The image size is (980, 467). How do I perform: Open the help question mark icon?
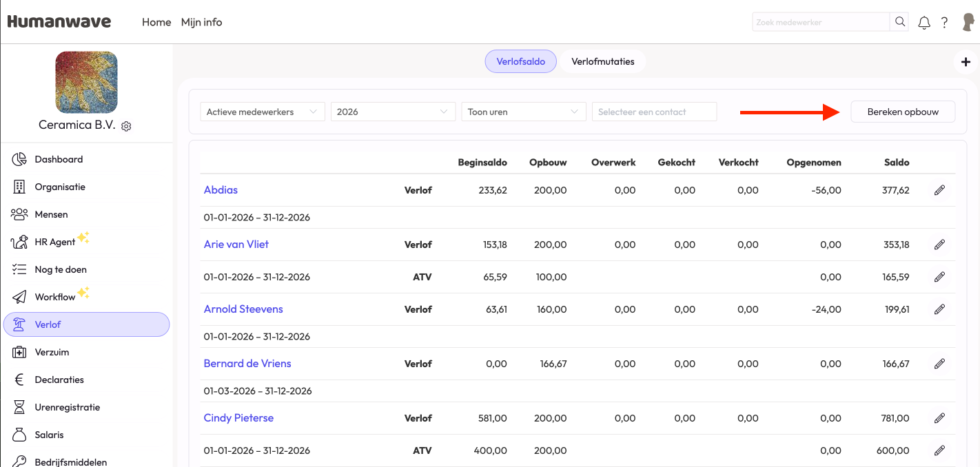point(945,23)
